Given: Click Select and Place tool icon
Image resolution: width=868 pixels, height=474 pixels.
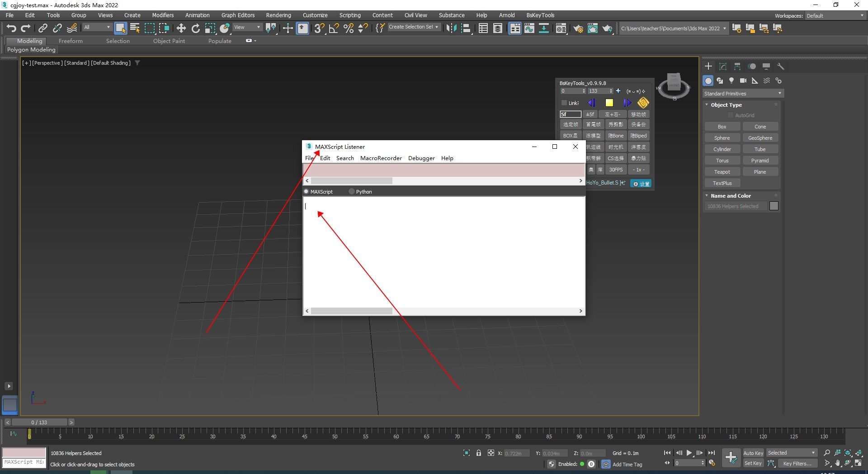Looking at the screenshot, I should click(x=224, y=28).
